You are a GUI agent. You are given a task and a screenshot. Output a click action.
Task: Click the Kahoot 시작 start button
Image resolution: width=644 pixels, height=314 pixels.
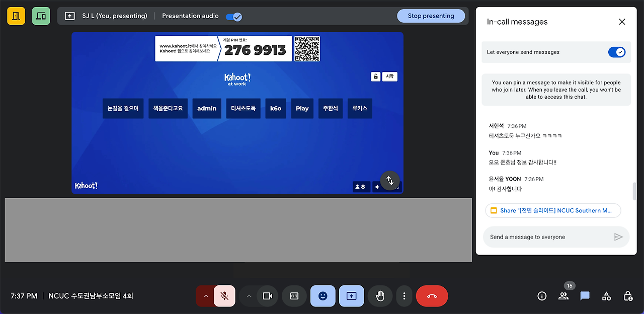click(x=389, y=76)
